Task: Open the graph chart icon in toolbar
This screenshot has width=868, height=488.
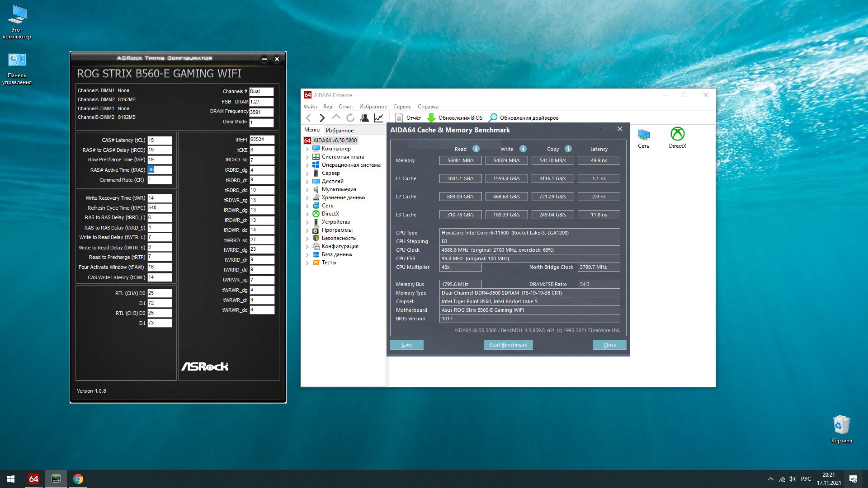Action: click(x=378, y=118)
